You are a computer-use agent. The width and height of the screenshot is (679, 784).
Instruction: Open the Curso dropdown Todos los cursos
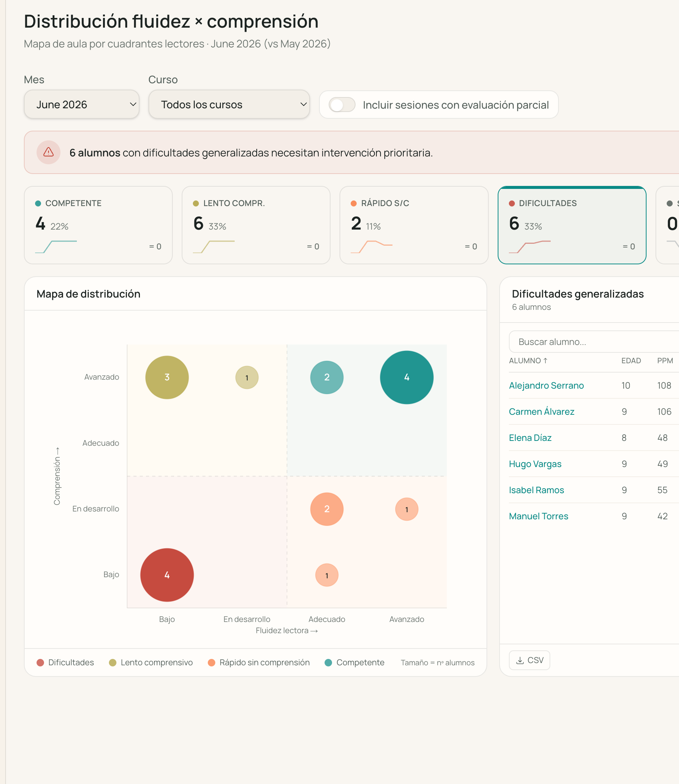click(x=229, y=104)
